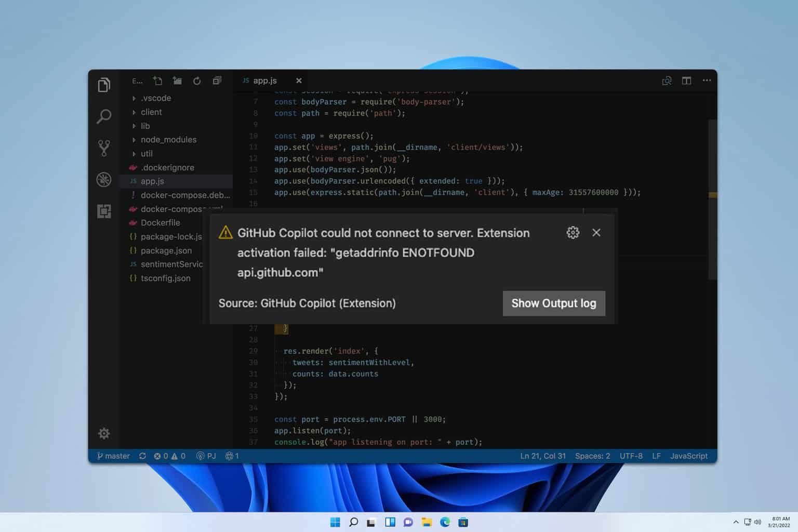Click the code line with app.listen(port)
Screen dimensions: 798x532
coord(312,431)
